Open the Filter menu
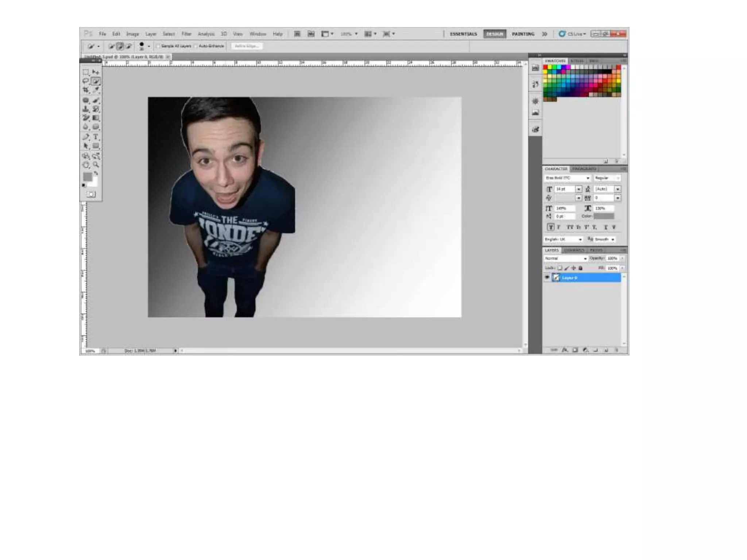The width and height of the screenshot is (747, 560). [186, 34]
